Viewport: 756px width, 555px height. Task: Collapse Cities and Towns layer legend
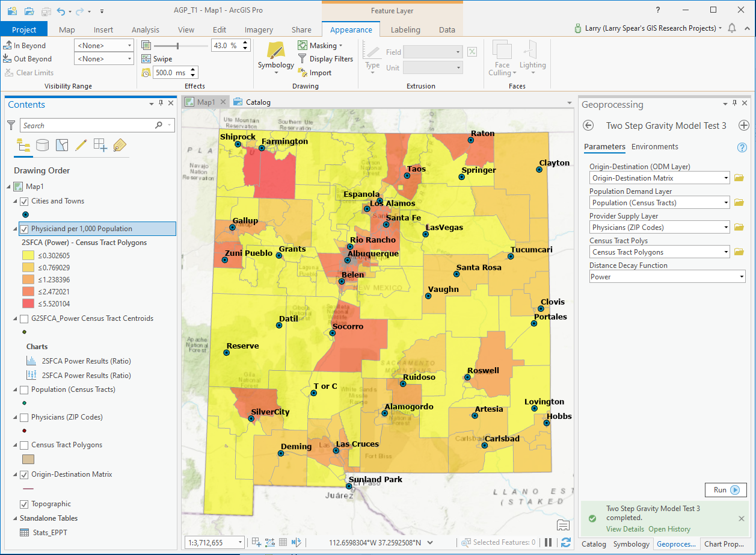(x=14, y=201)
